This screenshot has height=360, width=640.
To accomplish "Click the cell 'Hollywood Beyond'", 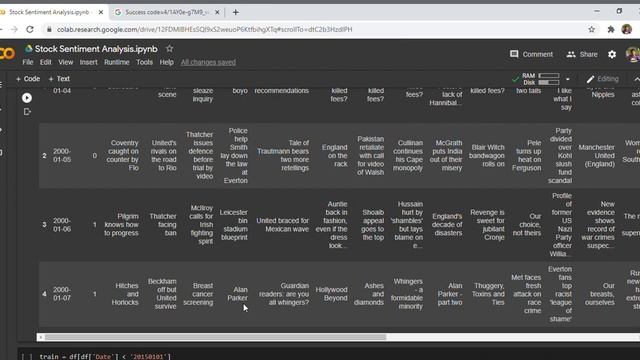I will click(x=331, y=294).
